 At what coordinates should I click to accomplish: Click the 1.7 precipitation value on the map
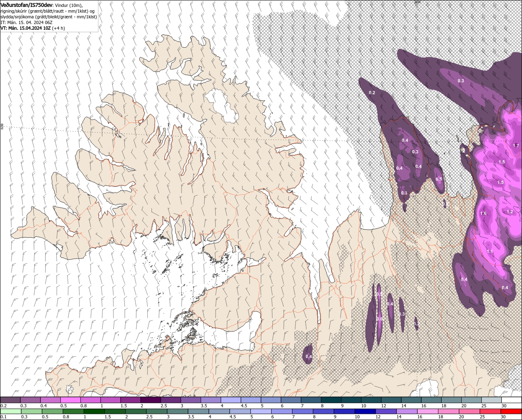[515, 146]
